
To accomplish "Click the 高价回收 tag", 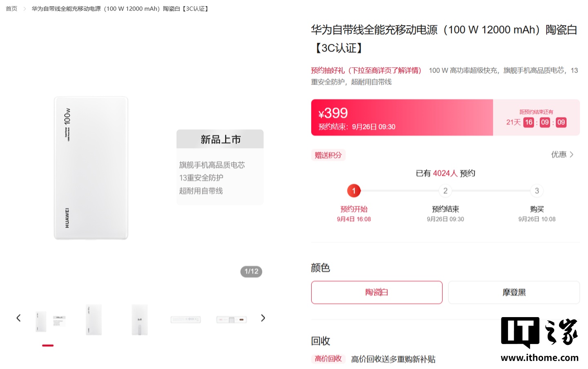I will pos(328,359).
